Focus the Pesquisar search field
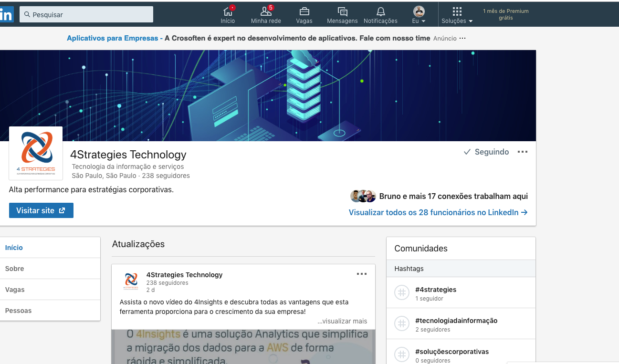Screen dimensions: 619x364 point(86,14)
